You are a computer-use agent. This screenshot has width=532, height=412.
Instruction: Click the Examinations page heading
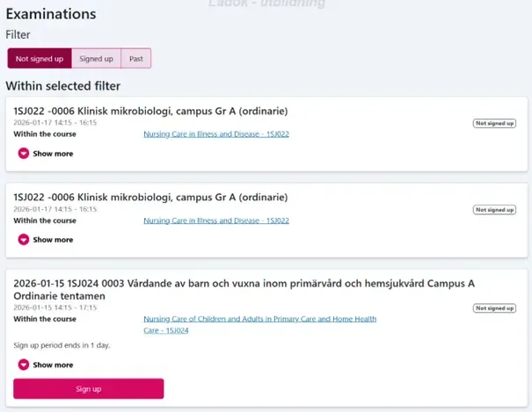tap(51, 15)
